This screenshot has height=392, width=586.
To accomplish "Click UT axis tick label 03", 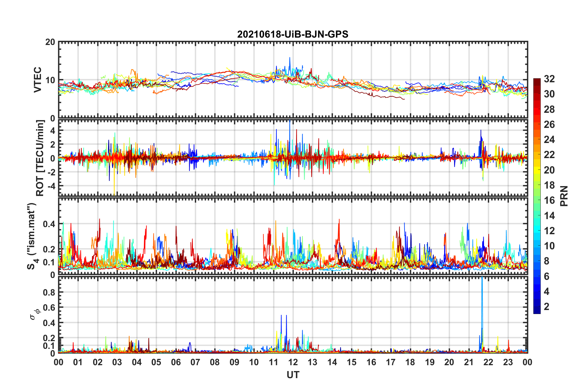I will point(117,362).
